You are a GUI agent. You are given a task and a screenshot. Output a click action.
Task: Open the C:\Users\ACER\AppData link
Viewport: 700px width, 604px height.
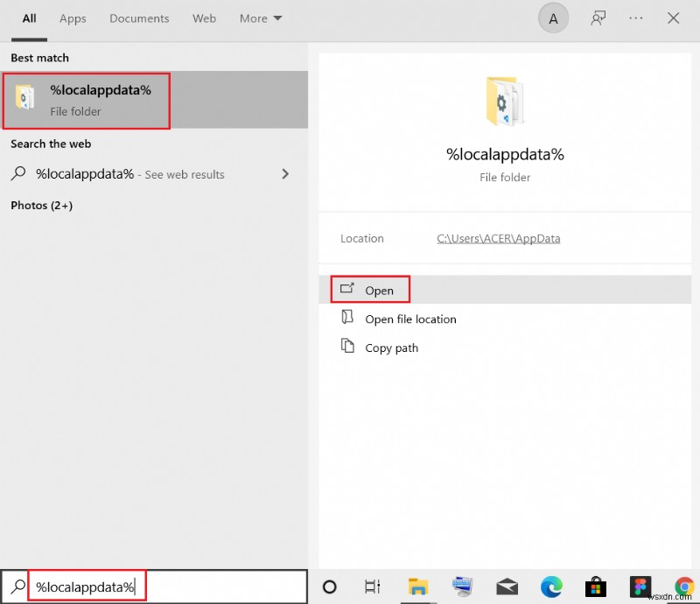497,237
